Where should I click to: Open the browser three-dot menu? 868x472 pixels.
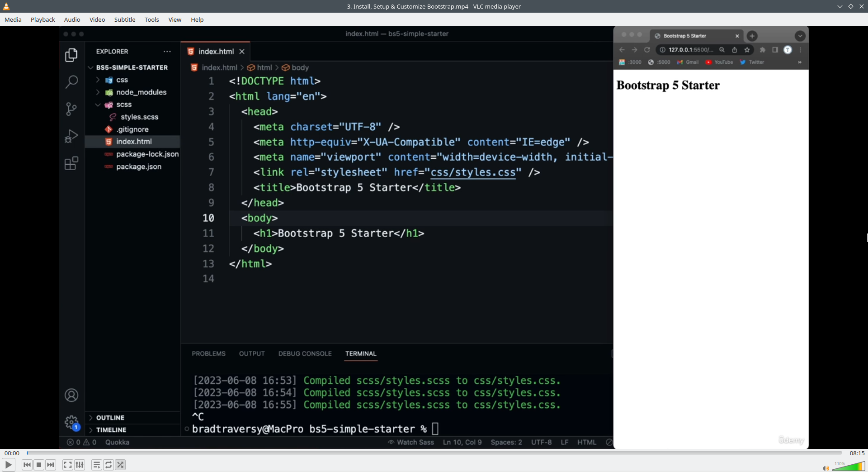tap(801, 50)
